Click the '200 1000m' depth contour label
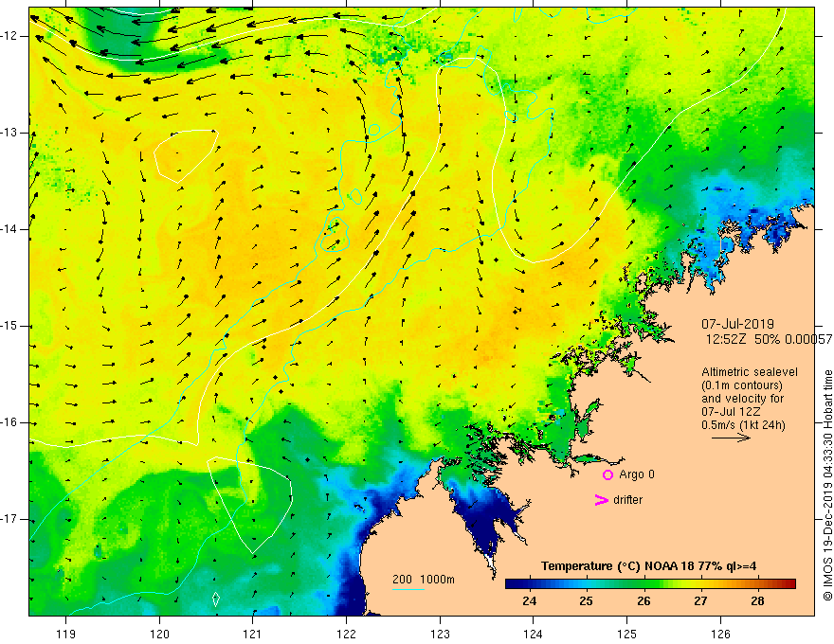 pyautogui.click(x=424, y=580)
